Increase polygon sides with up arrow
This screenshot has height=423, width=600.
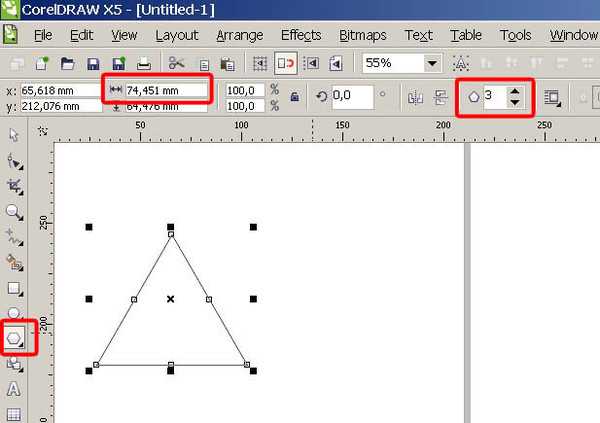(515, 91)
